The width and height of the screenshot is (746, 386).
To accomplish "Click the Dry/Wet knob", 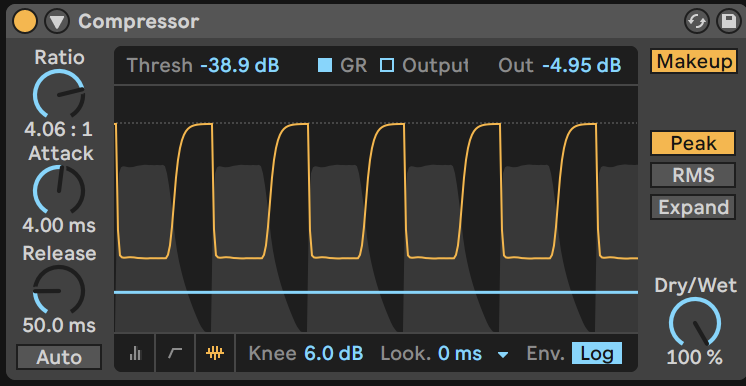I will pyautogui.click(x=695, y=322).
